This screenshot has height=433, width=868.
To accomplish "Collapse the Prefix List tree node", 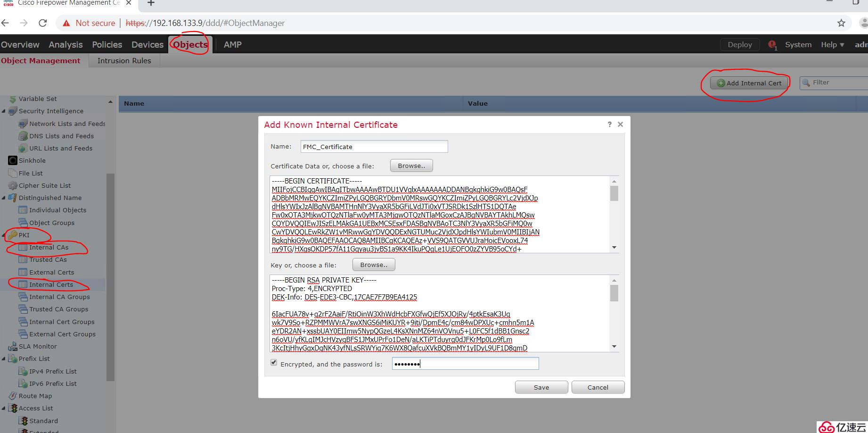I will click(4, 359).
